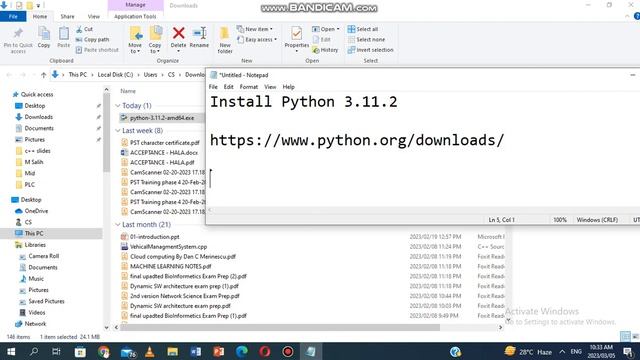Open Notepad Format menu

point(249,87)
